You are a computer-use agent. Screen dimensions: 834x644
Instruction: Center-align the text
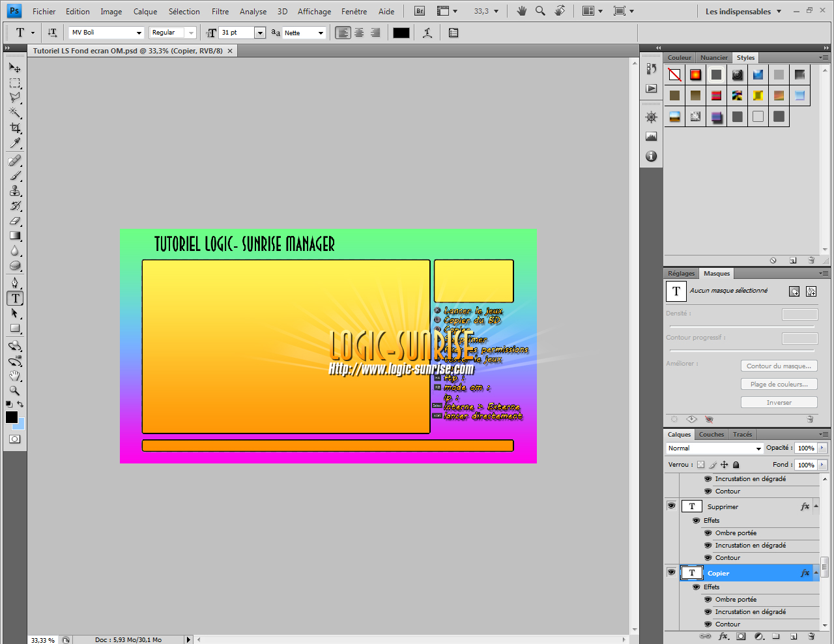pos(359,33)
